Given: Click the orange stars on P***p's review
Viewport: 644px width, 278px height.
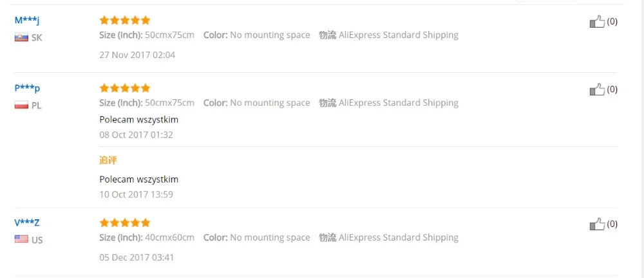Looking at the screenshot, I should pos(125,88).
